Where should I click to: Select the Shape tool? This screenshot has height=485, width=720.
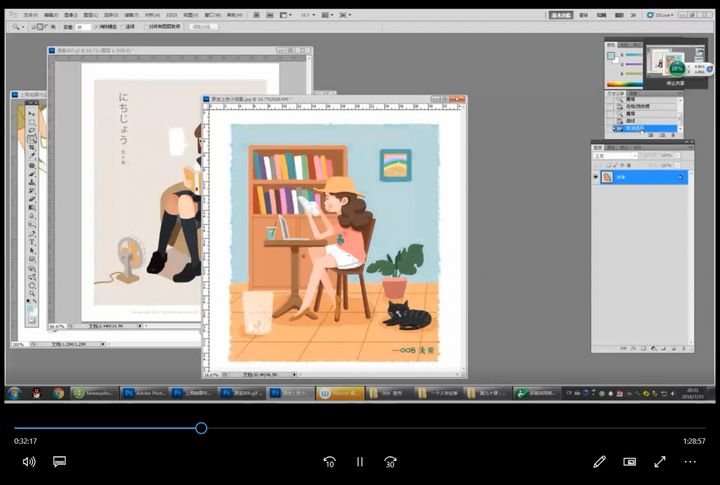pyautogui.click(x=31, y=259)
